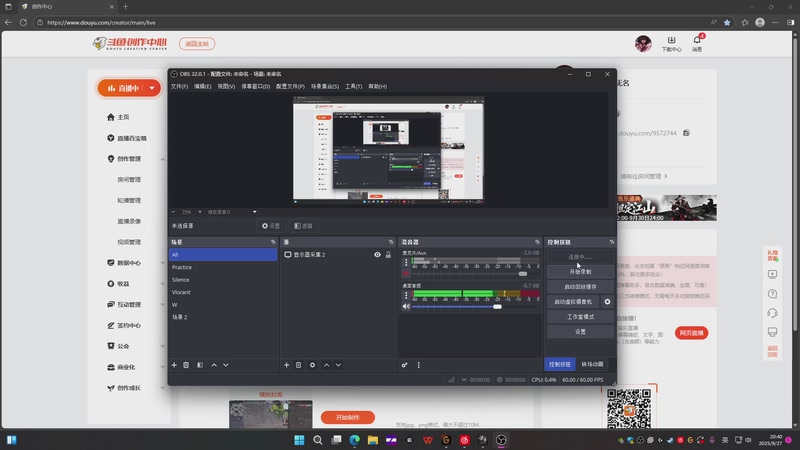The image size is (800, 450).
Task: Reload the browser page
Action: [x=23, y=22]
